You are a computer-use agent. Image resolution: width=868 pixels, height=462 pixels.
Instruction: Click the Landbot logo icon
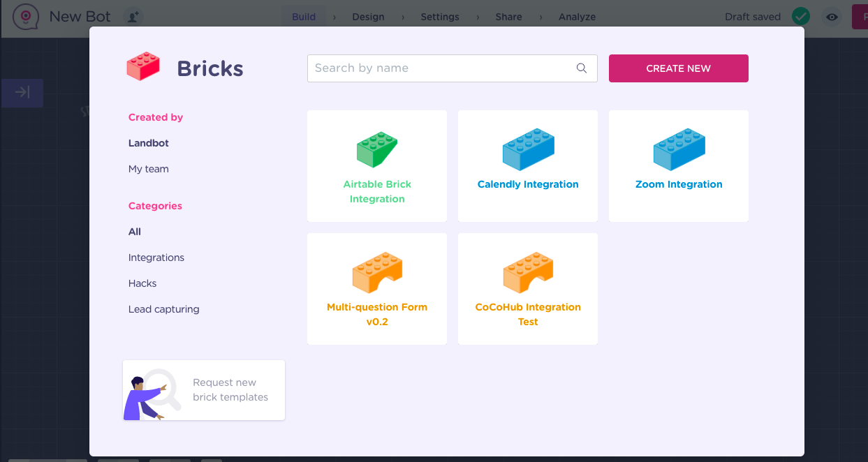pos(26,17)
